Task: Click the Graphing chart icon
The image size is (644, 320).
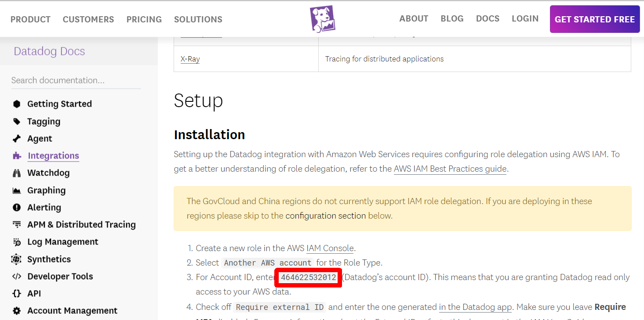Action: coord(17,191)
